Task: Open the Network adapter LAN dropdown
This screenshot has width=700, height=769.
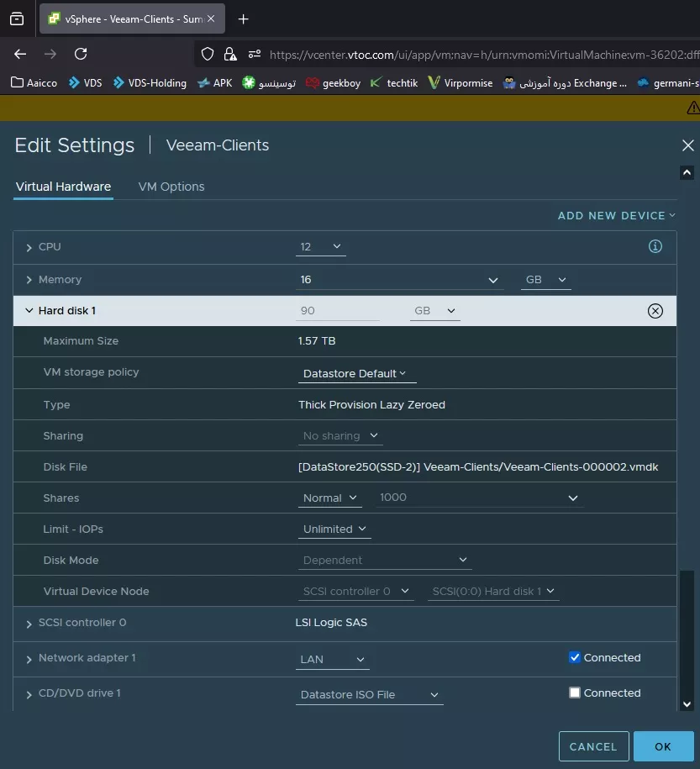Action: pyautogui.click(x=333, y=660)
